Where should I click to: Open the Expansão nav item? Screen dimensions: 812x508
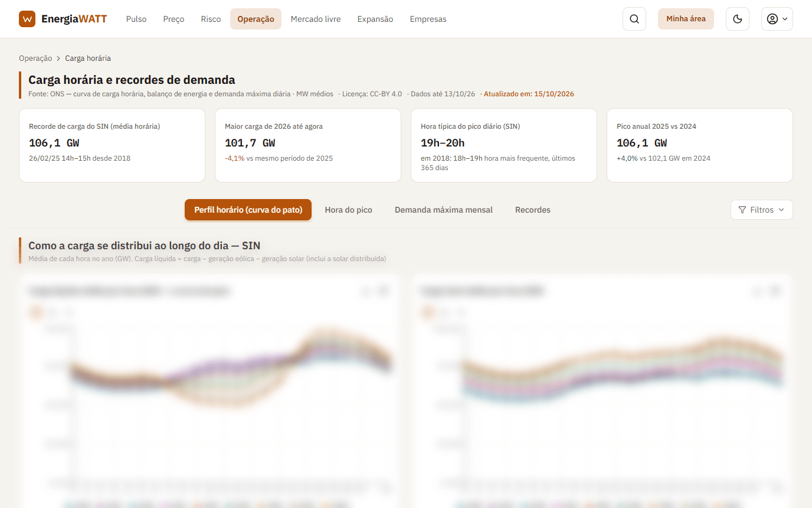375,19
